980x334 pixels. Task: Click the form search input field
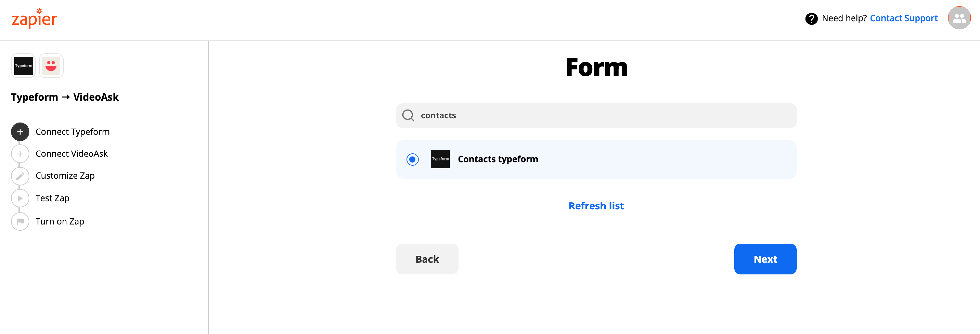coord(596,116)
